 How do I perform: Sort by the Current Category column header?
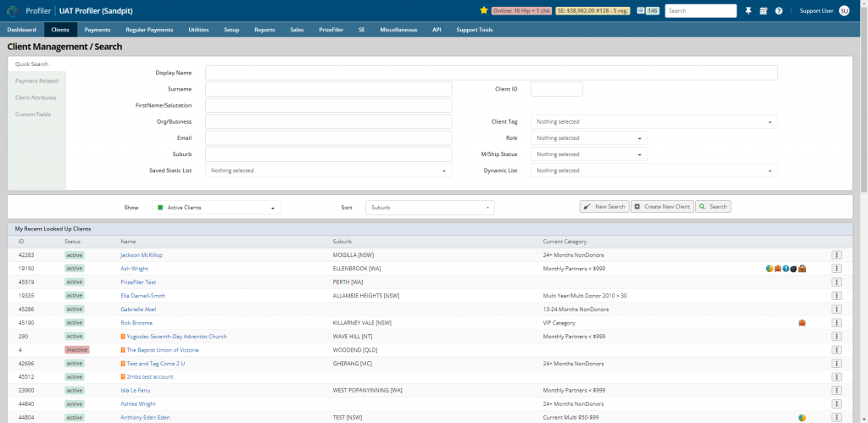565,242
